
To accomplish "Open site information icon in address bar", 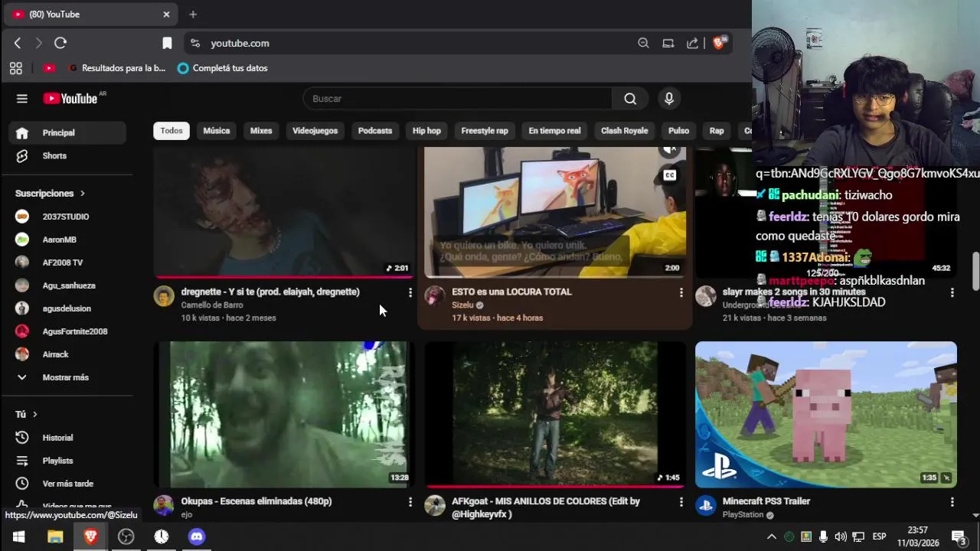I will tap(194, 44).
